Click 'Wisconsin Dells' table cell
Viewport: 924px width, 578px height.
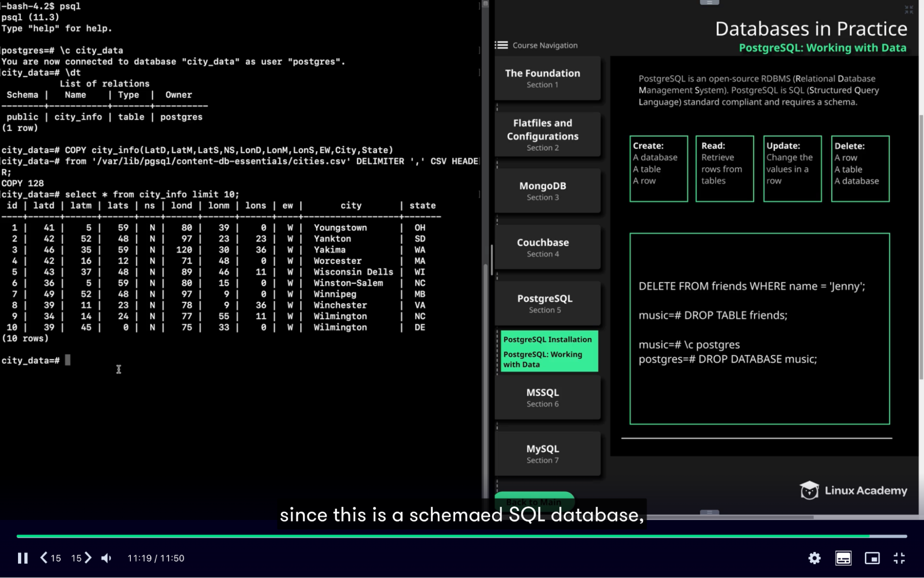click(x=353, y=272)
